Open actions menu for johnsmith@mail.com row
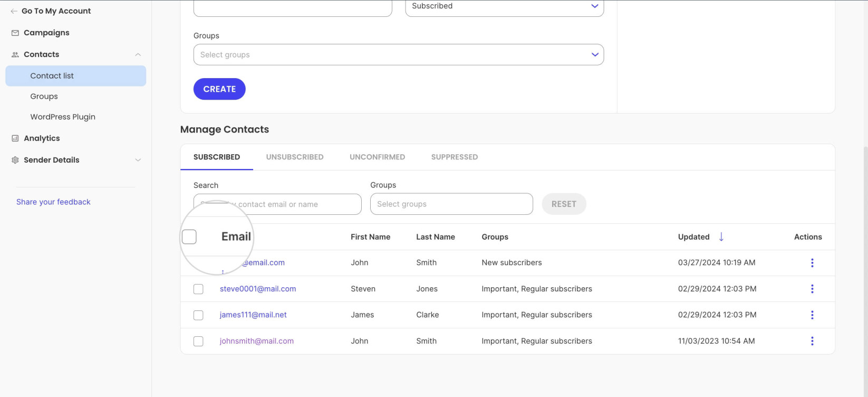 tap(812, 341)
